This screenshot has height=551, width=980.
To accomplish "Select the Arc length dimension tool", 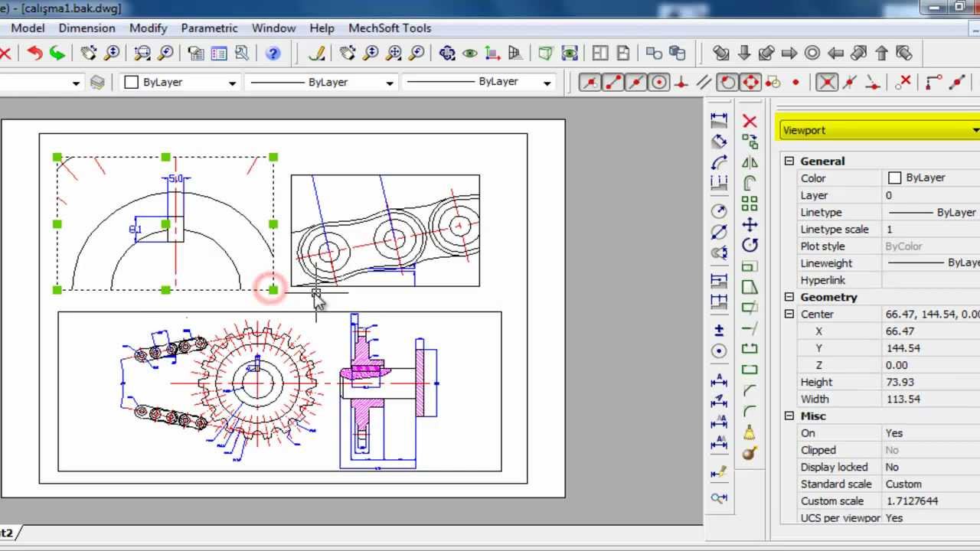I will (x=719, y=162).
